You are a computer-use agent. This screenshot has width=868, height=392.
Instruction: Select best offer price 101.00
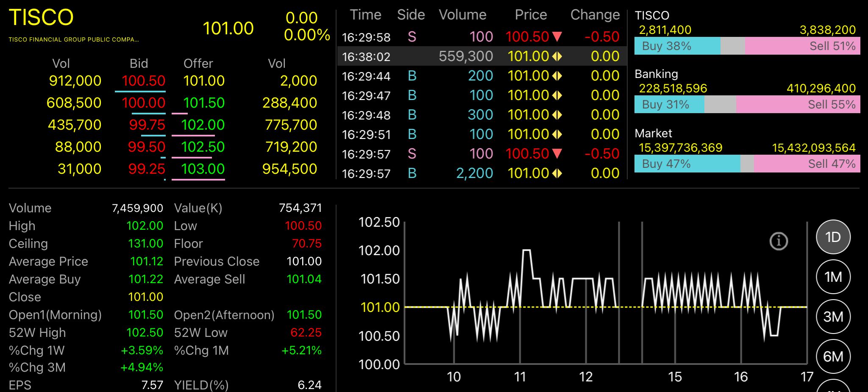(204, 81)
